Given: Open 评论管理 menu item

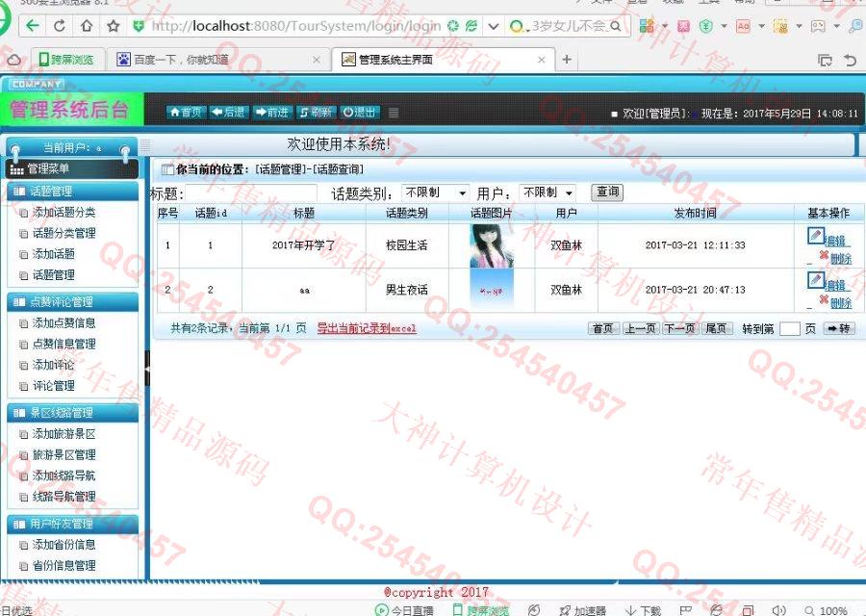Looking at the screenshot, I should point(53,386).
